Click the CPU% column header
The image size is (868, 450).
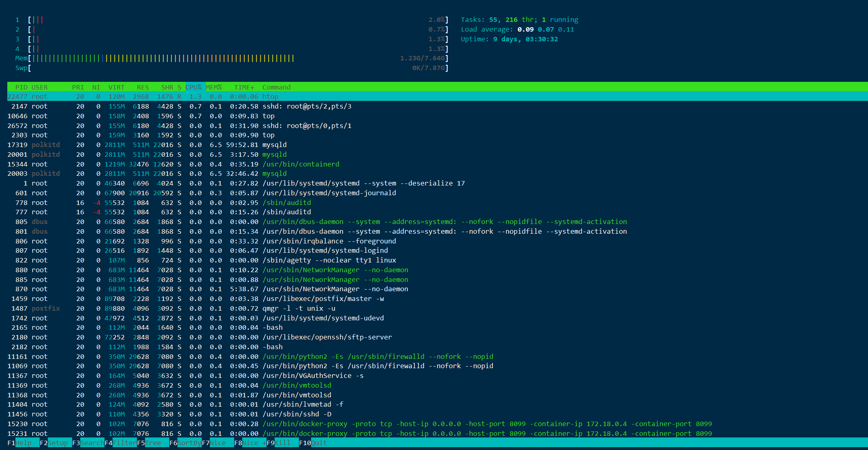(194, 87)
